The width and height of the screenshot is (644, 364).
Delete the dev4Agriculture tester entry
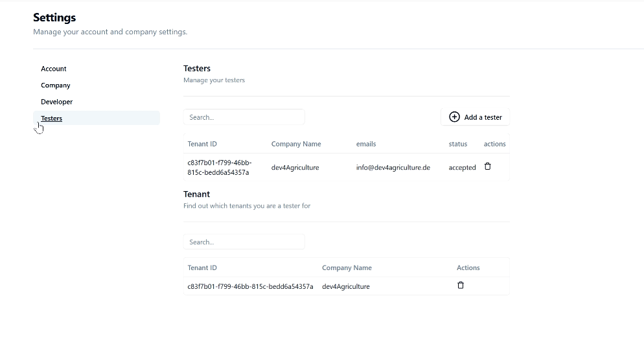(x=487, y=166)
